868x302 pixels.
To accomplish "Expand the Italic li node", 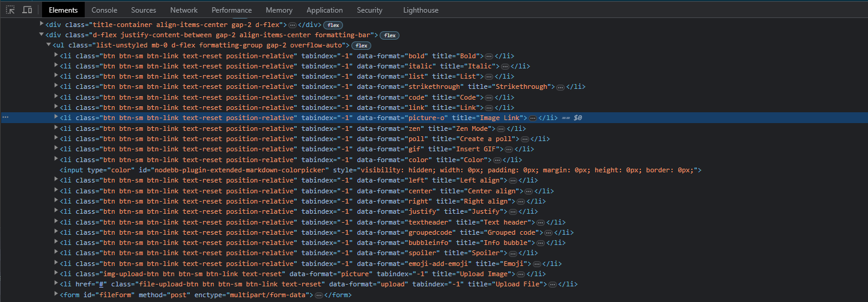I will tap(56, 66).
